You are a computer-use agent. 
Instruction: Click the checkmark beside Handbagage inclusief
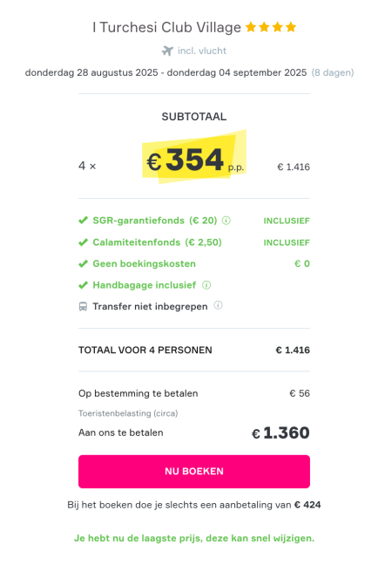coord(83,285)
